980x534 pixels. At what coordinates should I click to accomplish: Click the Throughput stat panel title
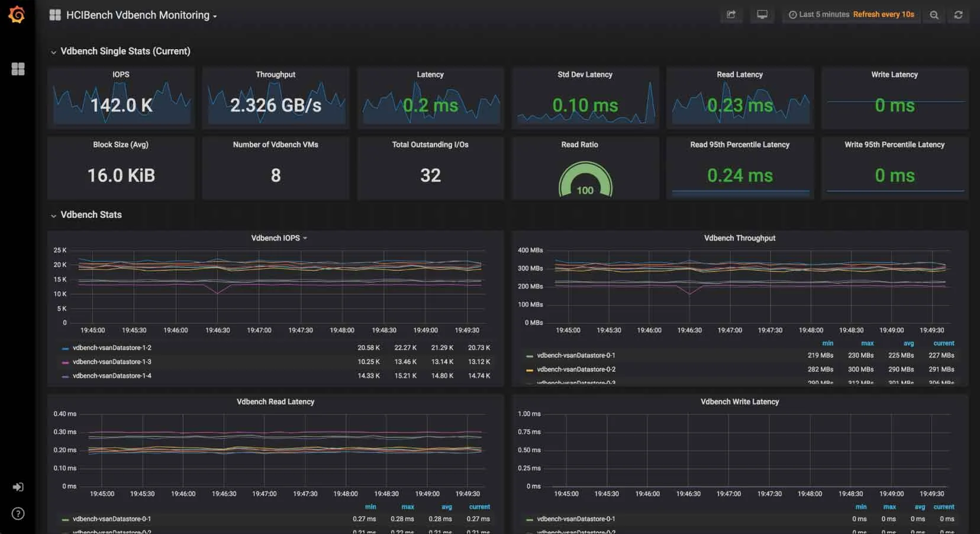[x=276, y=75]
